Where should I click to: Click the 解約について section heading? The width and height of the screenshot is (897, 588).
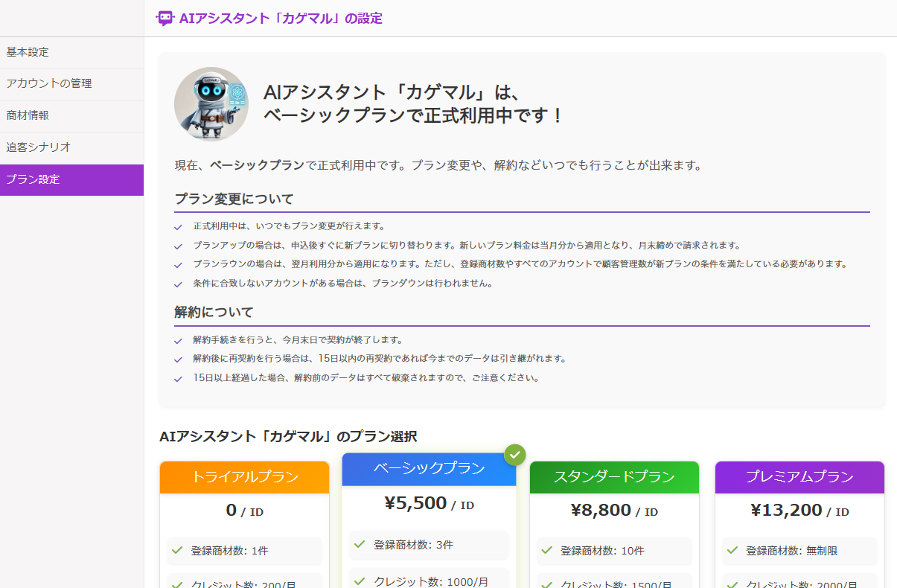(214, 313)
